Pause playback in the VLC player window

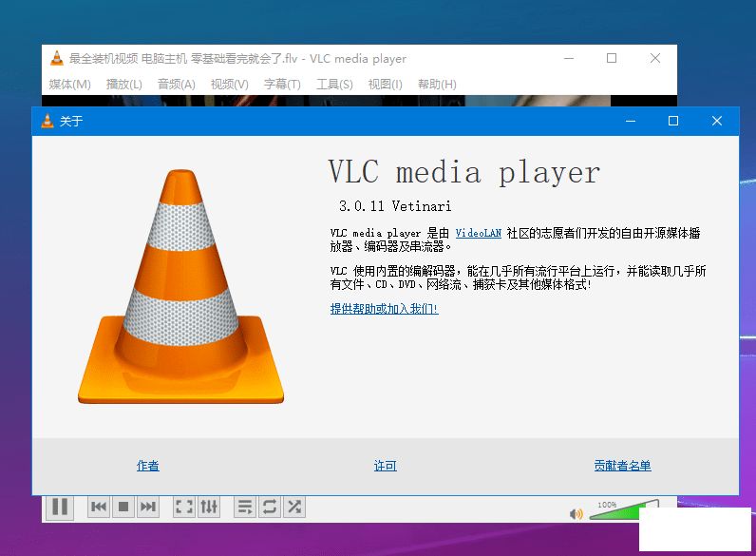[x=60, y=508]
